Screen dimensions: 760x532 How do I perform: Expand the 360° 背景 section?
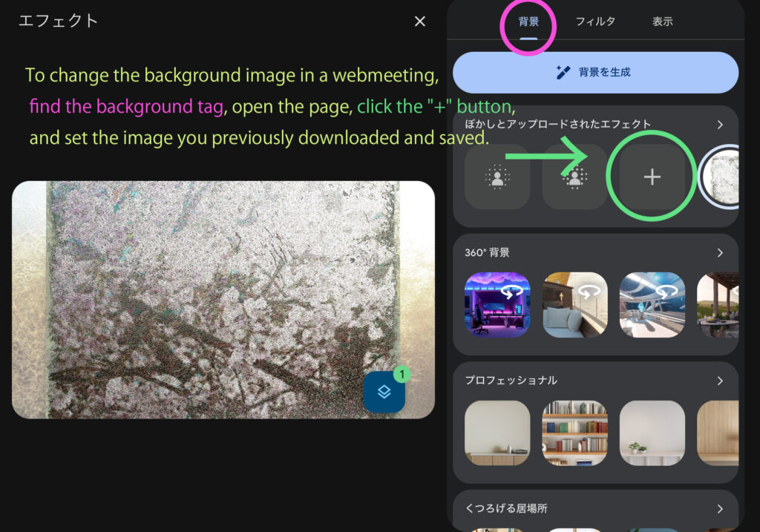[x=720, y=253]
